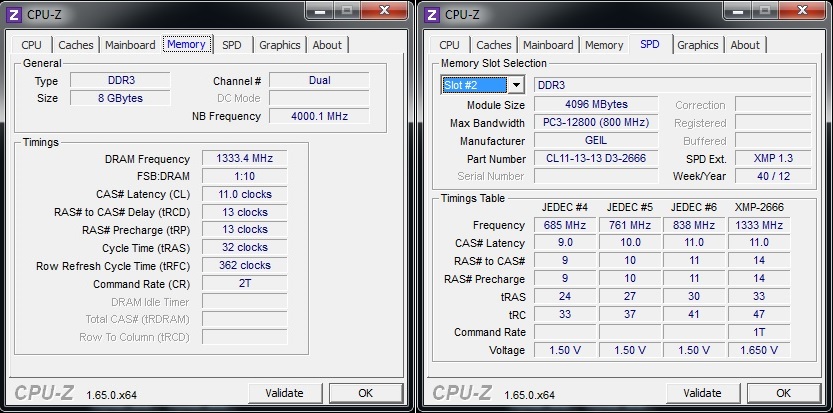The width and height of the screenshot is (833, 413).
Task: Click OK button in right CPU-Z window
Action: tap(784, 393)
